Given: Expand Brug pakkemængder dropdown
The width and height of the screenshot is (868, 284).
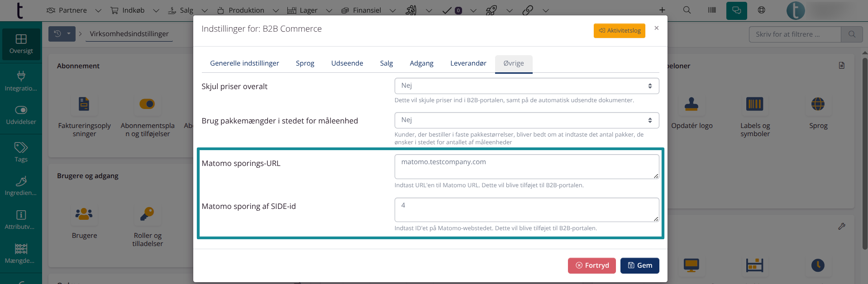Looking at the screenshot, I should point(526,120).
